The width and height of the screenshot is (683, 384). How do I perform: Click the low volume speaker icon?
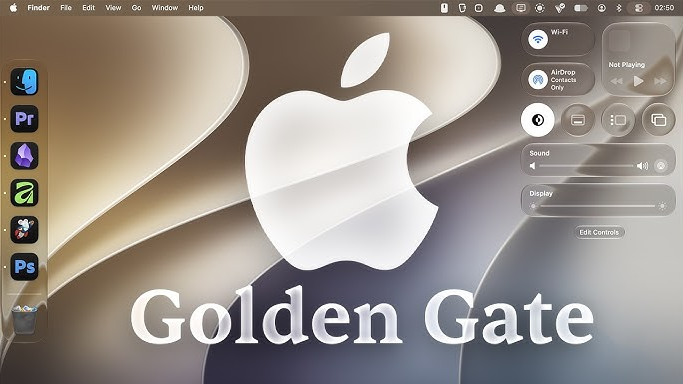[532, 166]
